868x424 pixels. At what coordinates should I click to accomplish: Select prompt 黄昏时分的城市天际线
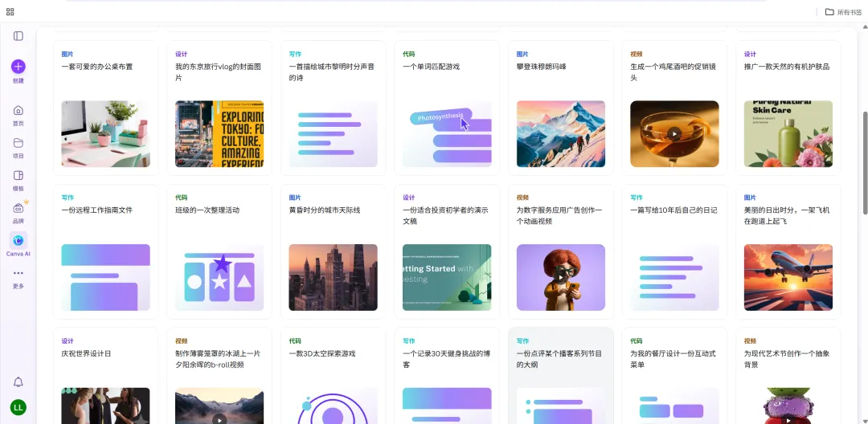(325, 210)
